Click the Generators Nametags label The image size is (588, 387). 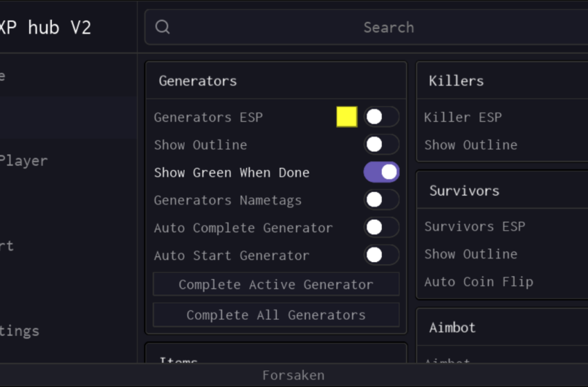click(228, 200)
